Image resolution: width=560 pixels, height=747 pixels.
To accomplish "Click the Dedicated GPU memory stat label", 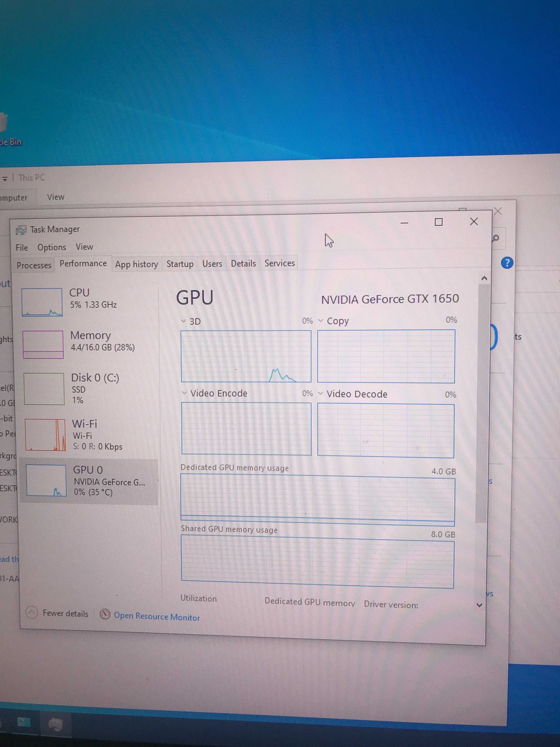I will [309, 602].
